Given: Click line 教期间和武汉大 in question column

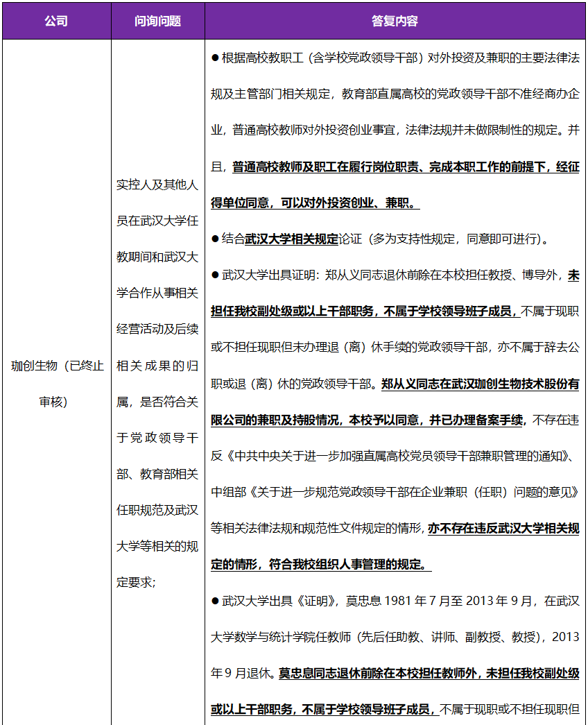Looking at the screenshot, I should coord(157,257).
